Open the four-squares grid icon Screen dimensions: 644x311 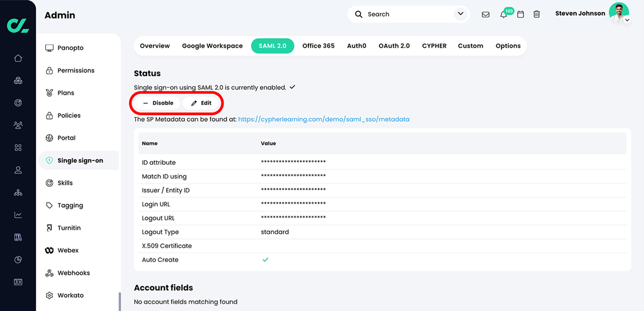[18, 148]
